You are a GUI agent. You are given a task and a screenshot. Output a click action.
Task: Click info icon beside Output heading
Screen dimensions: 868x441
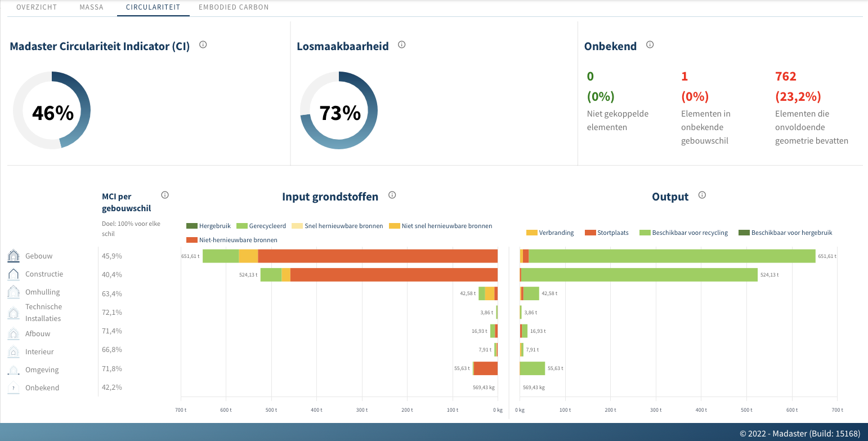[x=702, y=195]
